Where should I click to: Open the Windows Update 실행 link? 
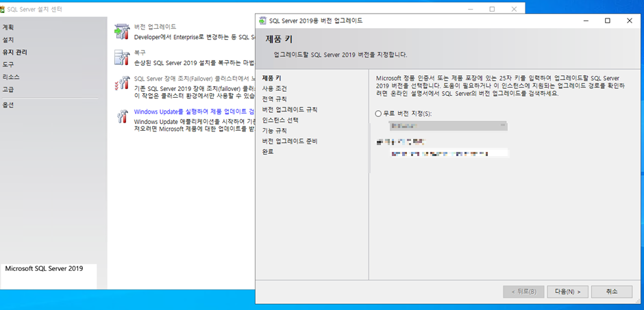[x=194, y=112]
